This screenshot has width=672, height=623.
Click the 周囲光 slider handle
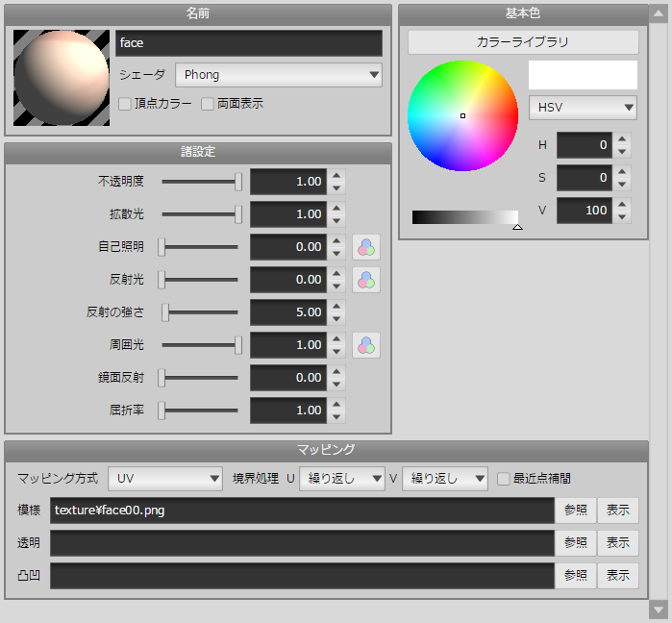[238, 345]
